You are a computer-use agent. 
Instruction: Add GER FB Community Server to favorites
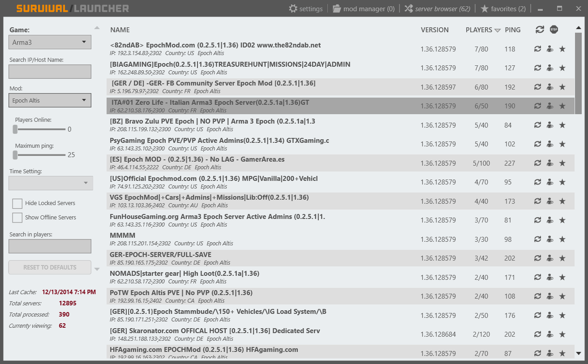tap(562, 87)
